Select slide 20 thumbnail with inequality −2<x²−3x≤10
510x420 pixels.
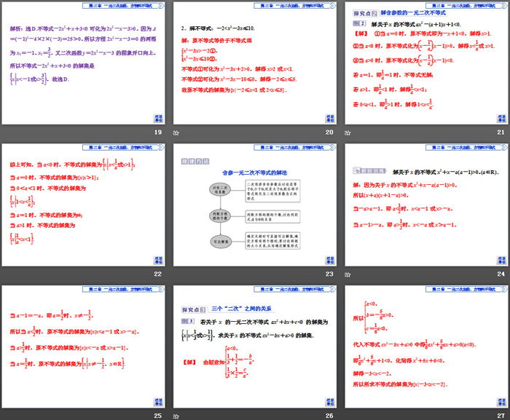(x=255, y=63)
